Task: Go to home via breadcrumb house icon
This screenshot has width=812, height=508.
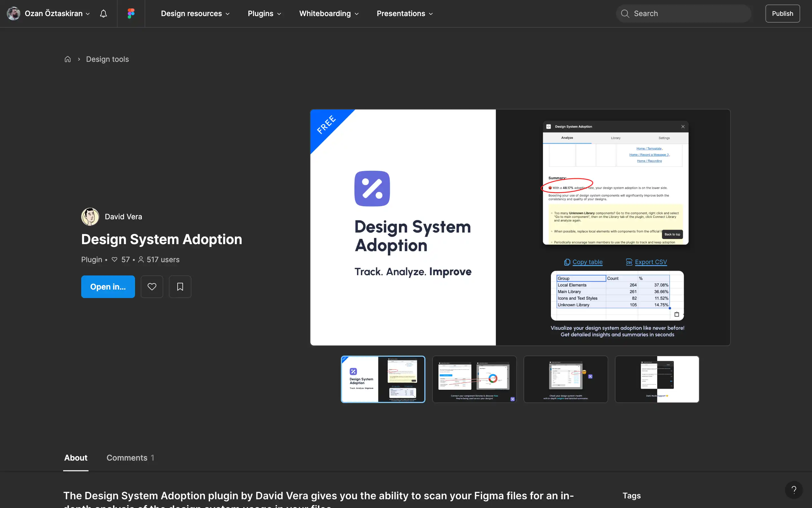Action: click(67, 59)
